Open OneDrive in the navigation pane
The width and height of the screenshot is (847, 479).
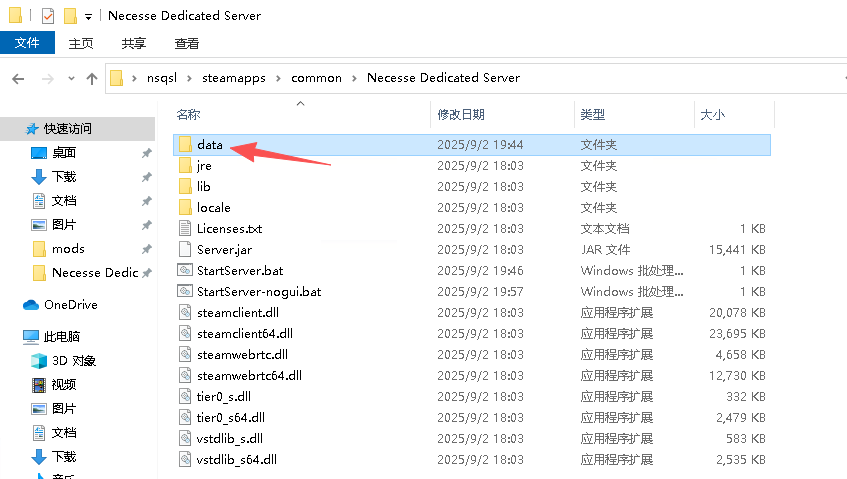70,304
